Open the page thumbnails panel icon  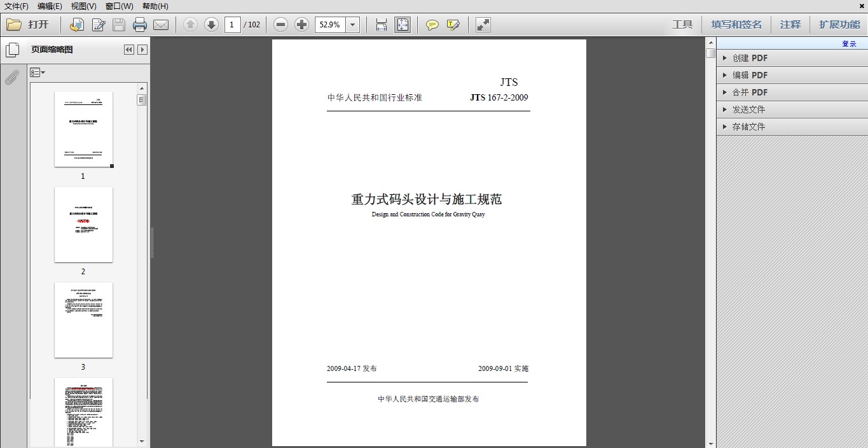11,50
